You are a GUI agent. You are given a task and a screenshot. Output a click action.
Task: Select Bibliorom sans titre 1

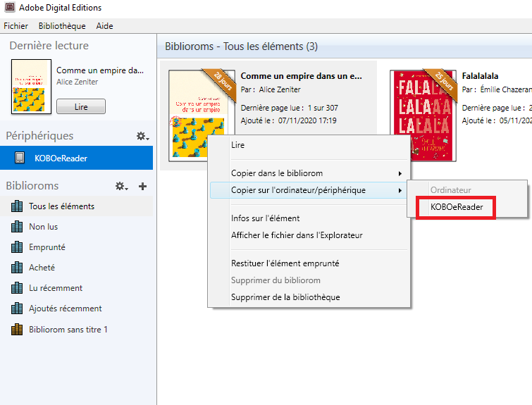tap(76, 330)
